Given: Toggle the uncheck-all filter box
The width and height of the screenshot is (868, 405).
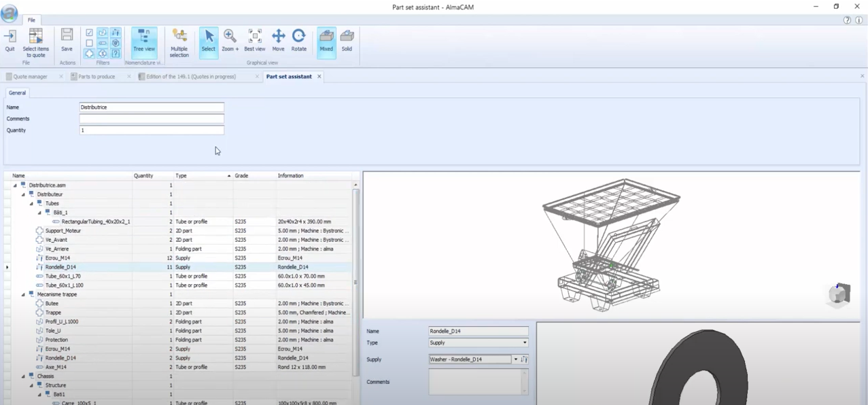Looking at the screenshot, I should pos(89,43).
